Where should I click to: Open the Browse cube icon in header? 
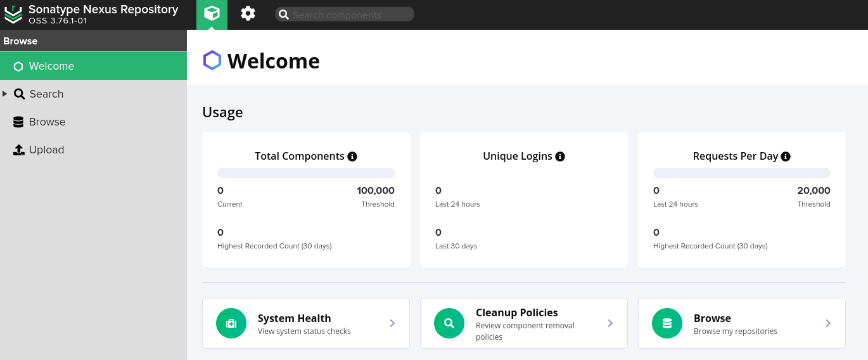click(212, 14)
